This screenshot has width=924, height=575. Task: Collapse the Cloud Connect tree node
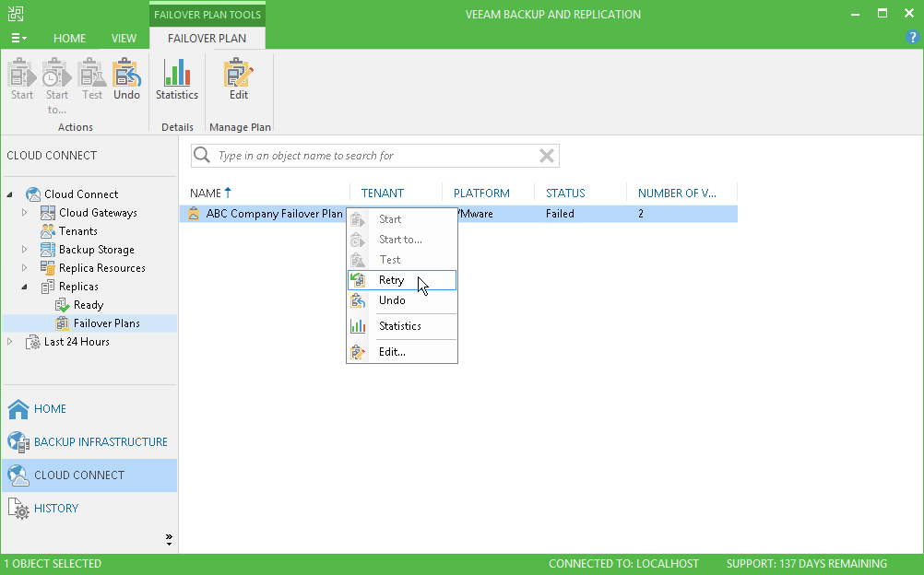point(9,194)
